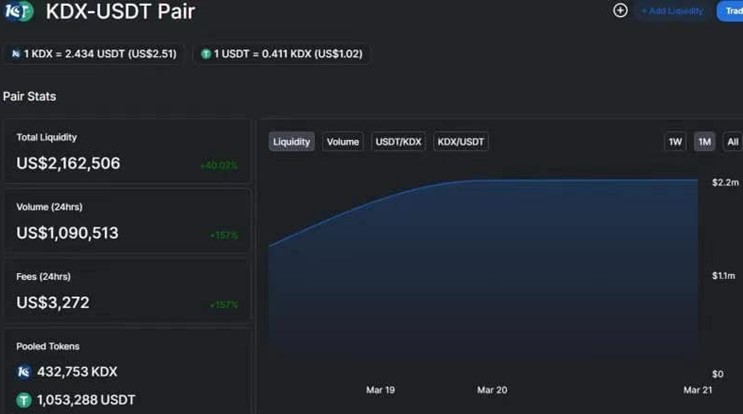Click the +157% change in the Volume card
The height and width of the screenshot is (414, 743).
[x=224, y=235]
